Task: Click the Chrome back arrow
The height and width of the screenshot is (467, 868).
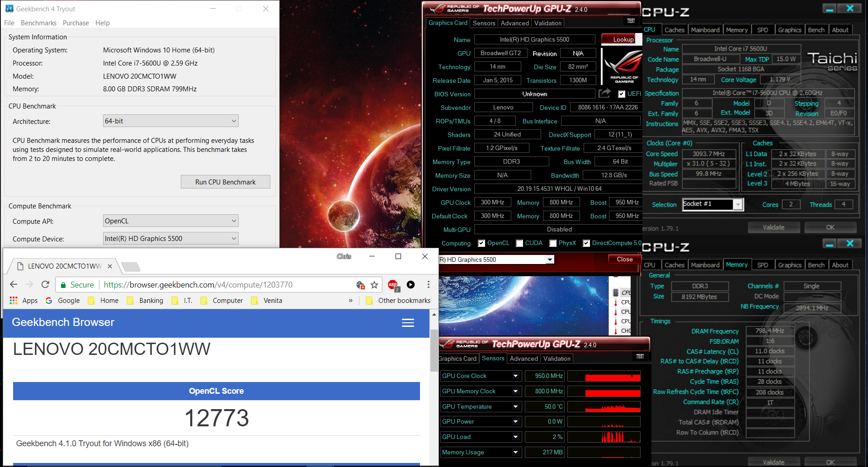Action: click(x=14, y=284)
